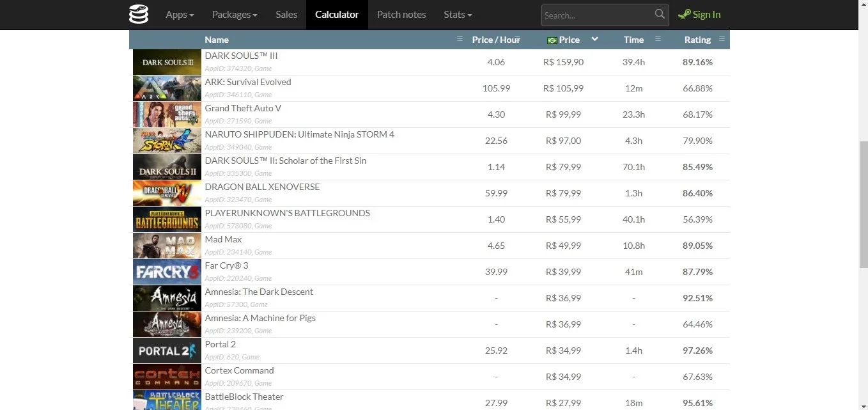Open the Name column filter menu icon
The image size is (868, 410).
click(460, 39)
